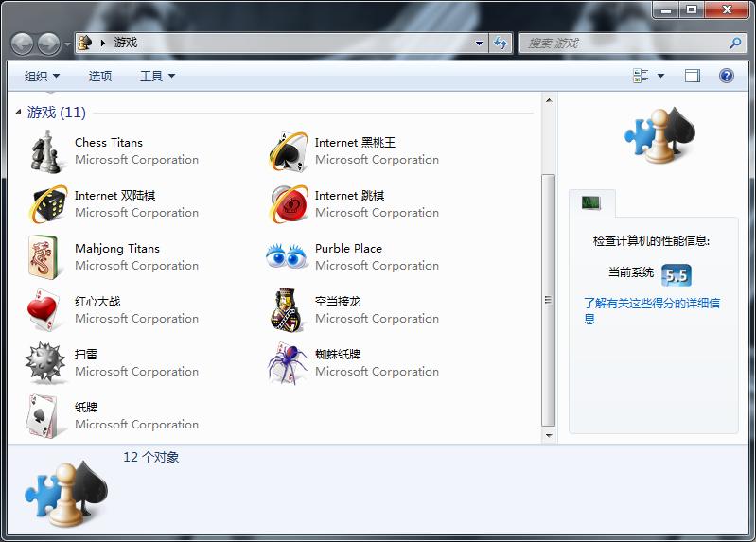
Task: Select the 蜘蛛纸牌 name label
Action: (338, 355)
